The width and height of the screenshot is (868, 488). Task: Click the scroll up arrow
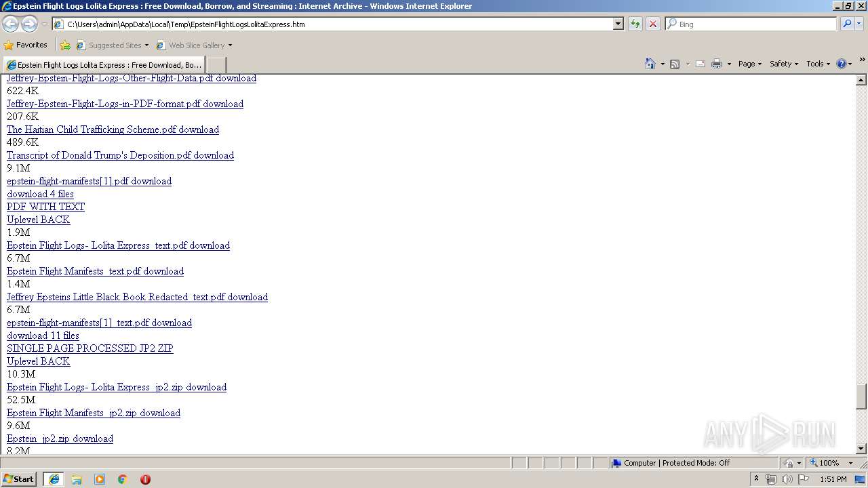[x=861, y=80]
